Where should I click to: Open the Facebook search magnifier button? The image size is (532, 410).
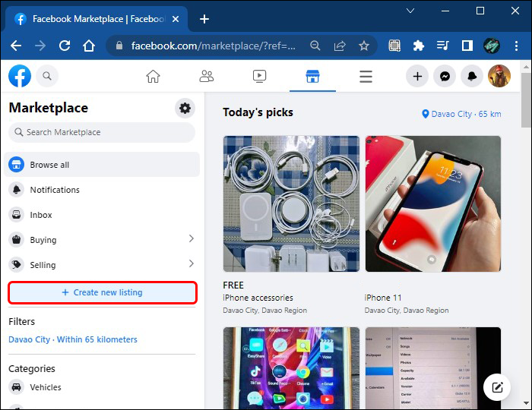click(47, 76)
